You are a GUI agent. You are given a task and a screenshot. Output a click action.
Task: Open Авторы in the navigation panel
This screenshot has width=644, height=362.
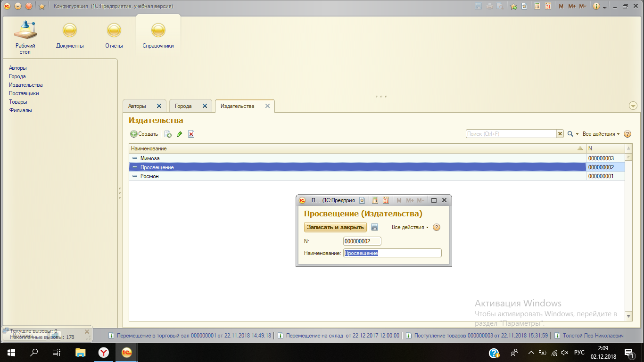click(x=18, y=68)
